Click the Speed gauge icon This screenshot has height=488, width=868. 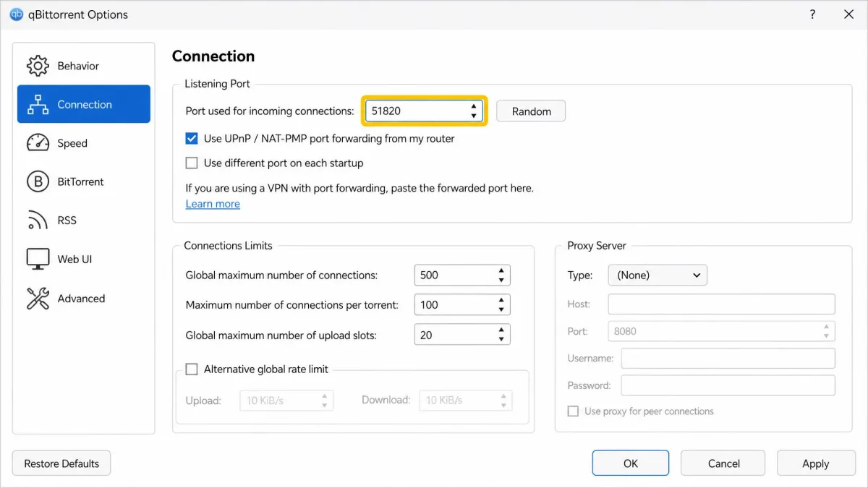(x=38, y=143)
